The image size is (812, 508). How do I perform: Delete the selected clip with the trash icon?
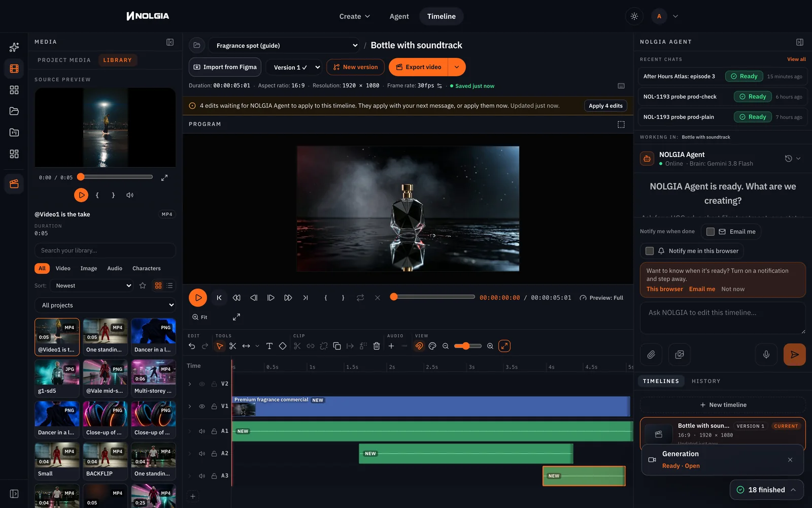pyautogui.click(x=377, y=346)
